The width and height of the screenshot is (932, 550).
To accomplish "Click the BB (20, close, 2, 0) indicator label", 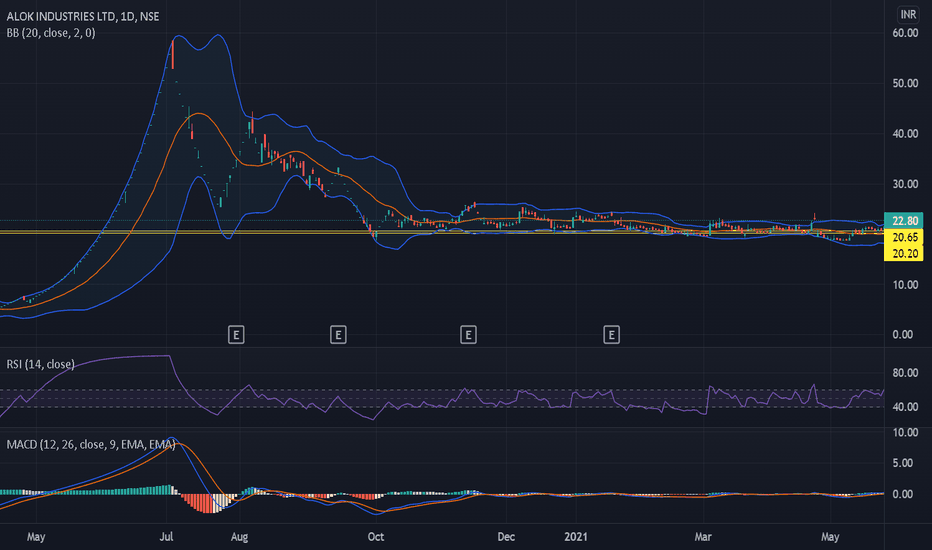I will tap(51, 33).
